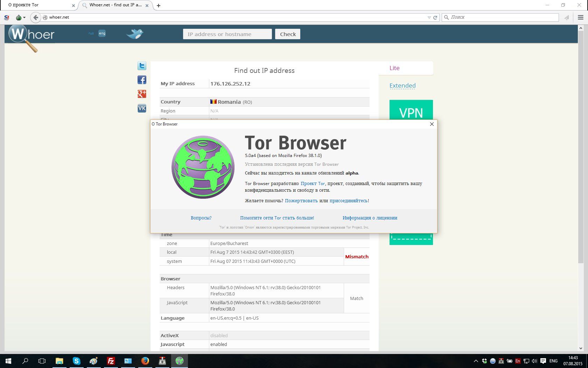Open the Action Center notifications icon

click(x=543, y=361)
